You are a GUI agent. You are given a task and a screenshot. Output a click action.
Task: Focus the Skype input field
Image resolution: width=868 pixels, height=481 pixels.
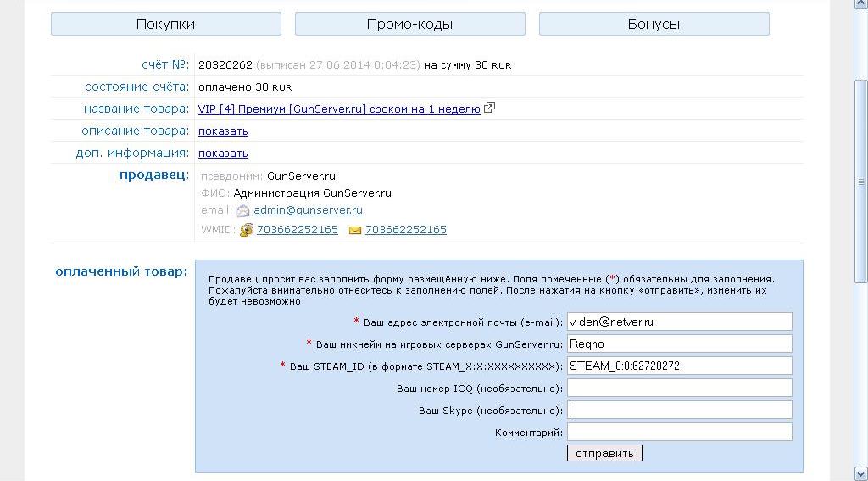679,410
